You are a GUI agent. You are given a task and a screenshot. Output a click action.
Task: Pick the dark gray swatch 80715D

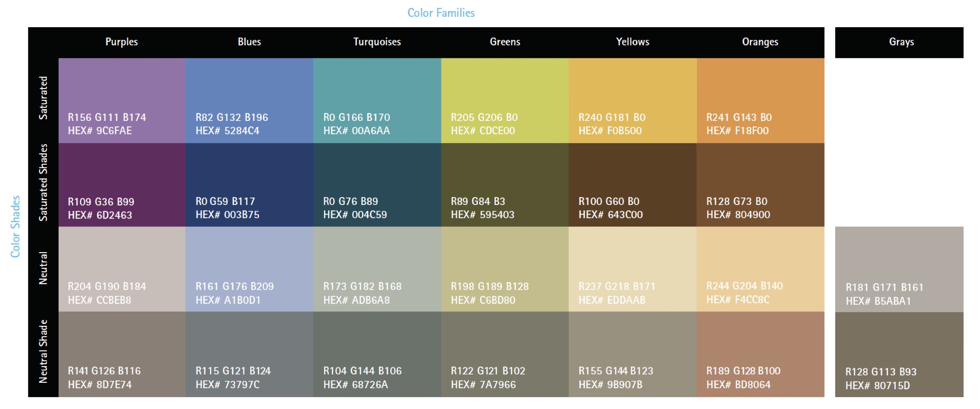[x=899, y=354]
